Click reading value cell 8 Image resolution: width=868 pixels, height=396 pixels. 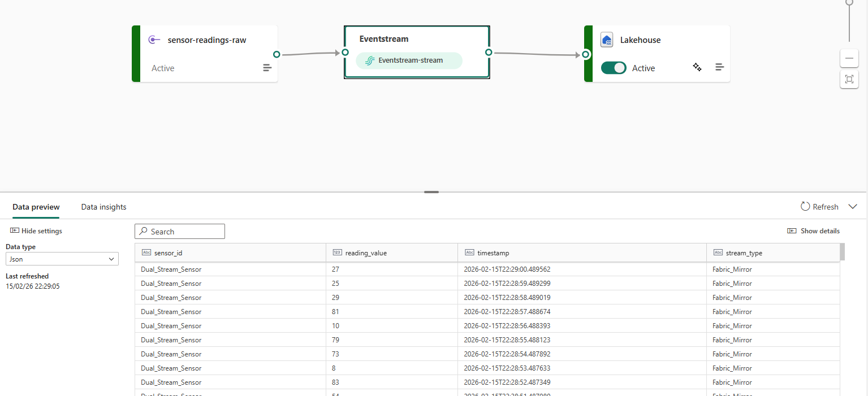[392, 368]
